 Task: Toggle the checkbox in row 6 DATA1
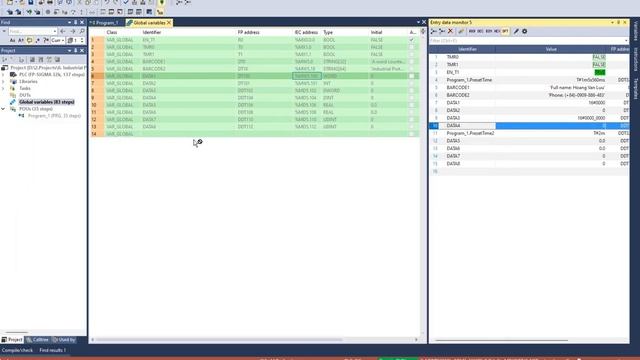[x=411, y=76]
